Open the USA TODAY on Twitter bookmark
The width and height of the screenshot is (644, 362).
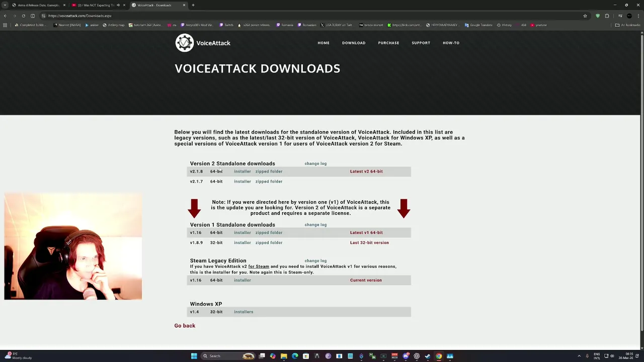337,25
